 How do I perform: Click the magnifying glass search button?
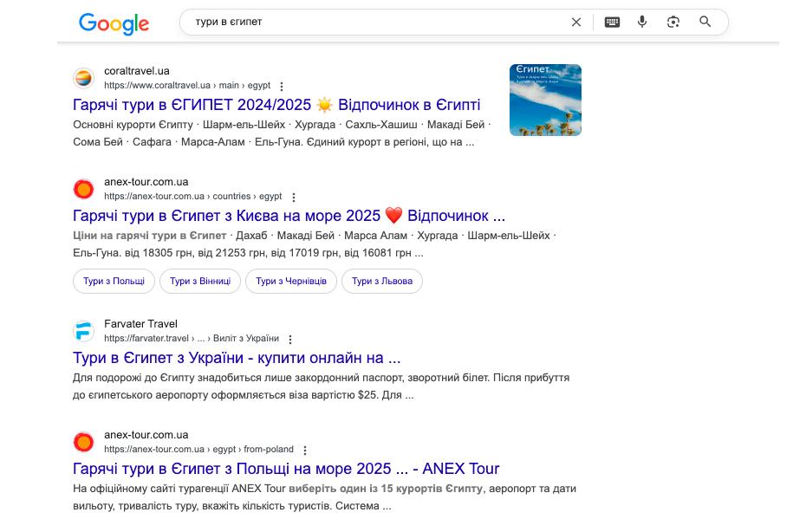point(705,22)
